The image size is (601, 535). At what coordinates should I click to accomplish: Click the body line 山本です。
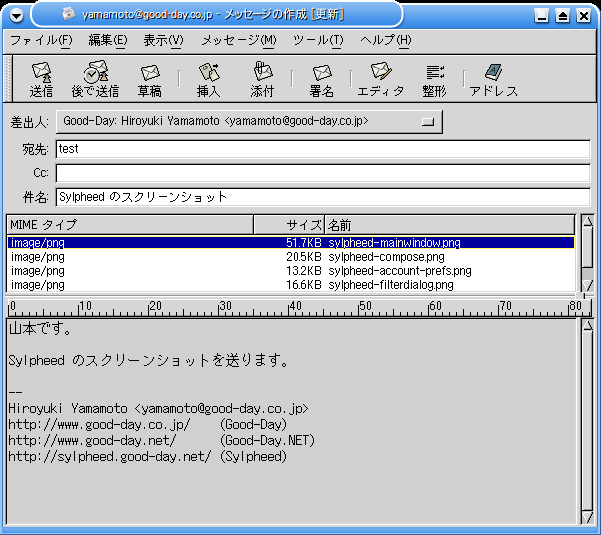40,329
